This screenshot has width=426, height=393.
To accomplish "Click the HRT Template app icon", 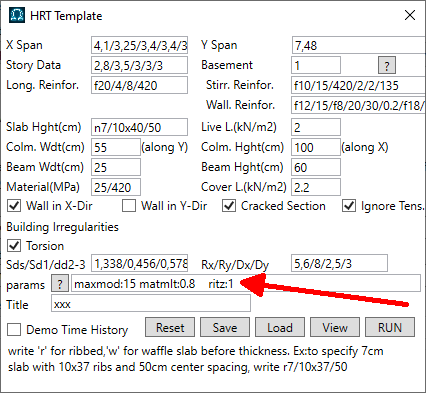I will (17, 15).
